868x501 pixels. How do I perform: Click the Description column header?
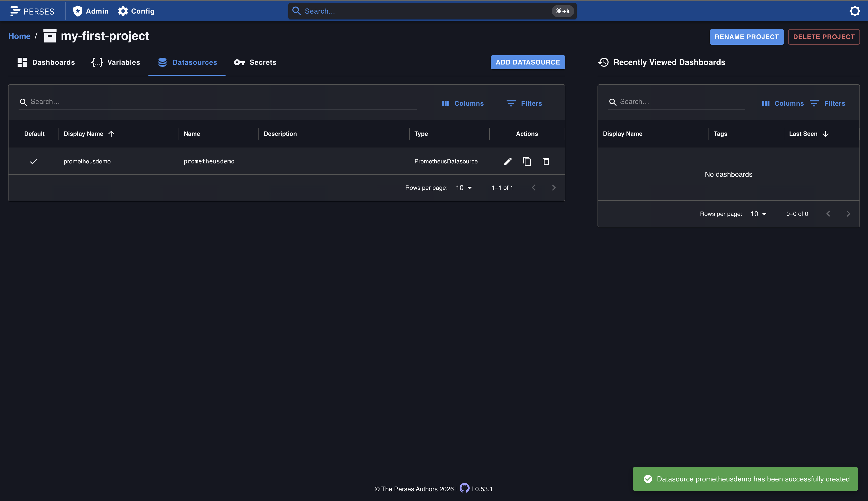[280, 134]
